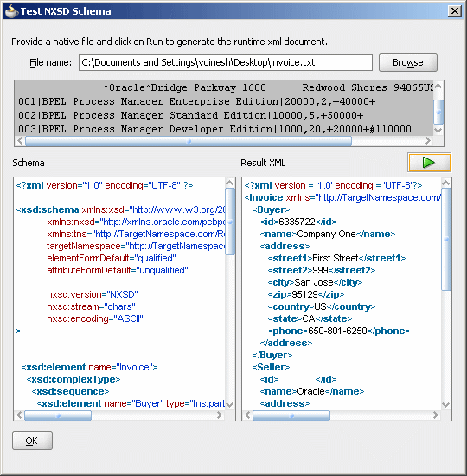Click the Schema pane's vertical scrollbar thumb

click(x=230, y=222)
